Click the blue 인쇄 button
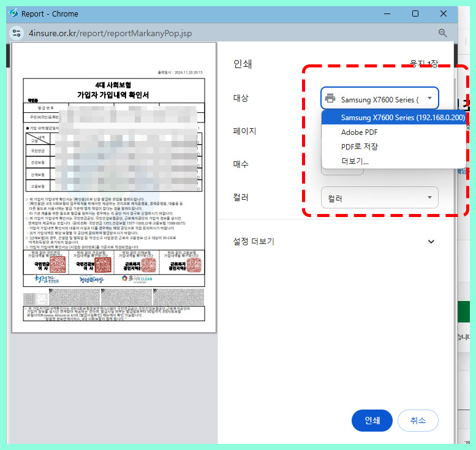476x450 pixels. (x=372, y=421)
